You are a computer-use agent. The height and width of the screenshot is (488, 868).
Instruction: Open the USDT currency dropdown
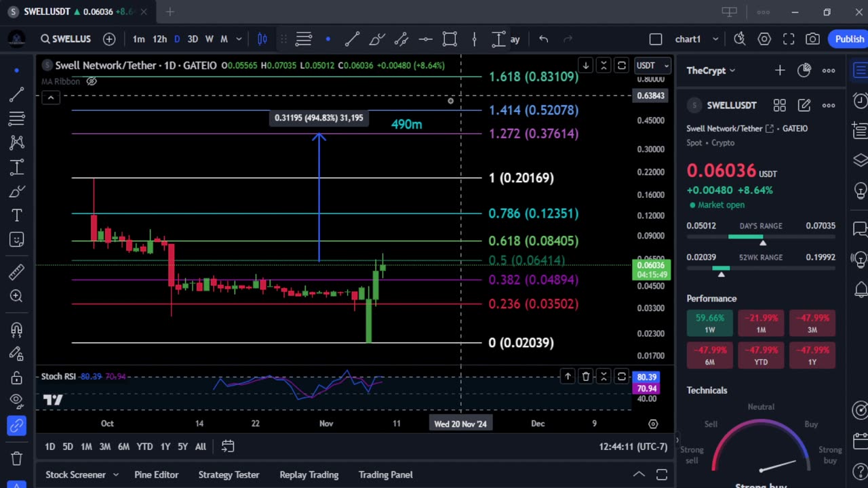(x=652, y=66)
